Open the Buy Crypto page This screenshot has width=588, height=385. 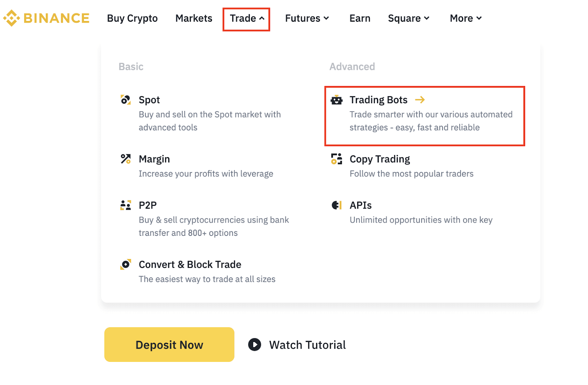[132, 18]
